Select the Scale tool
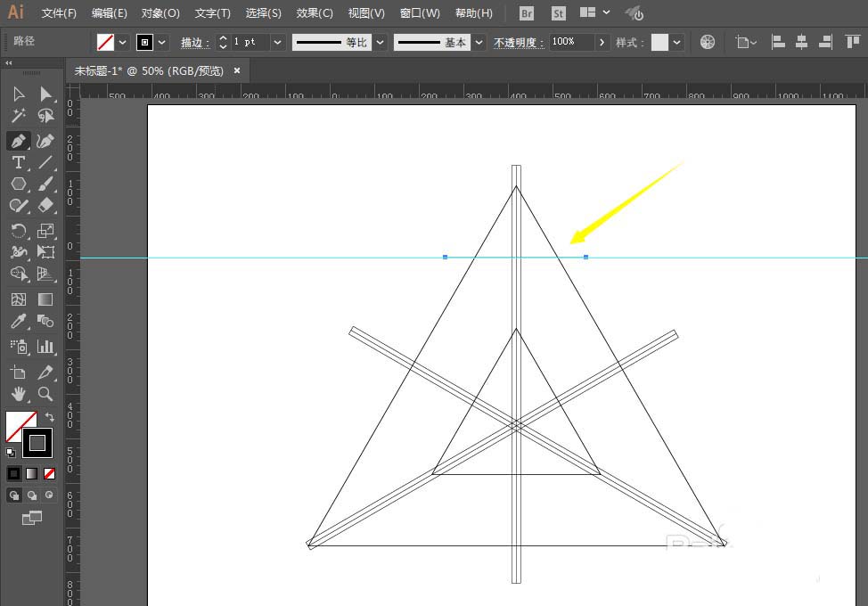The width and height of the screenshot is (868, 606). pos(45,230)
